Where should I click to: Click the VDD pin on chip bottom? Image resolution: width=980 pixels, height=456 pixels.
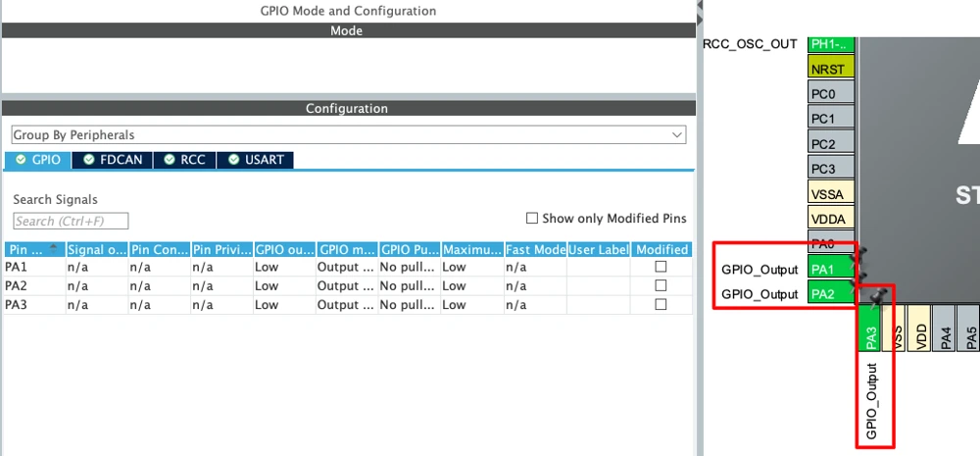tap(919, 328)
